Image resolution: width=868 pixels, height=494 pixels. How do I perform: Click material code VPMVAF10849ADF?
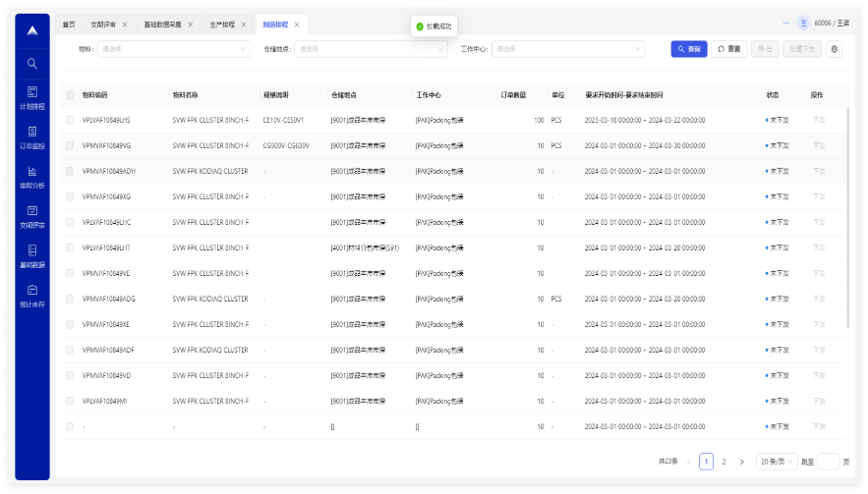tap(108, 350)
